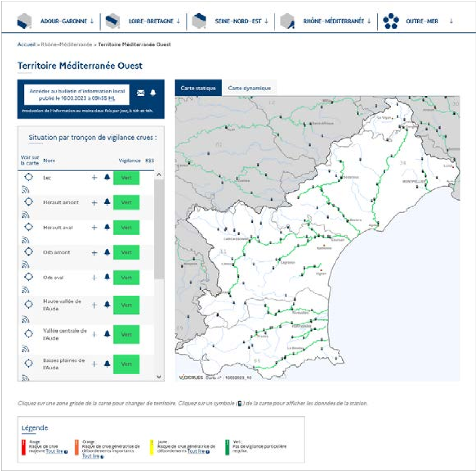Open the local information bulletin link

[77, 95]
